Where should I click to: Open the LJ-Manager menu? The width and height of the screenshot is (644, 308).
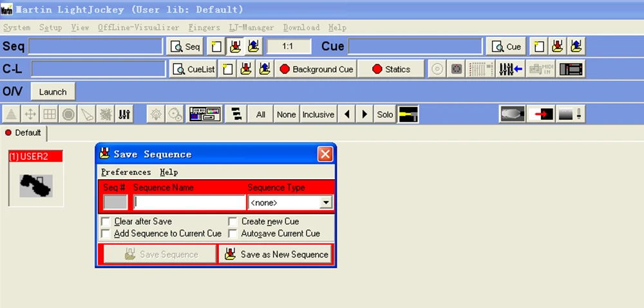[251, 28]
